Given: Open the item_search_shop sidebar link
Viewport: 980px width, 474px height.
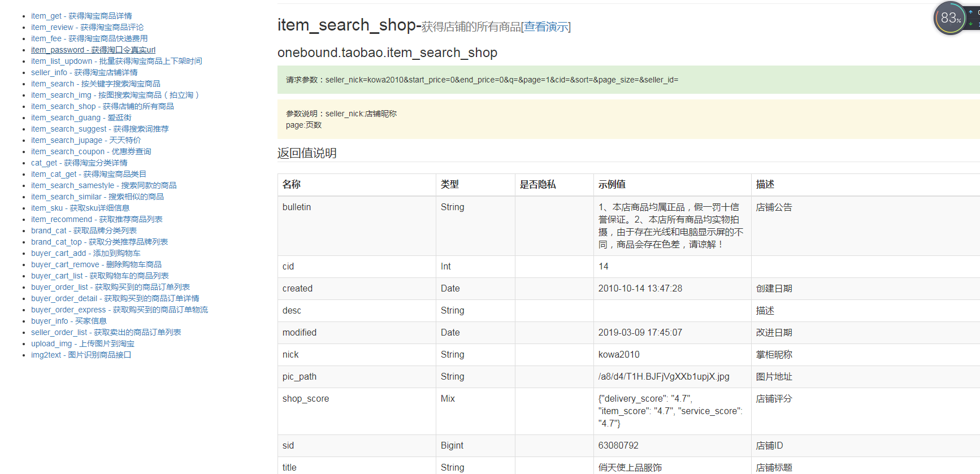Looking at the screenshot, I should 102,106.
